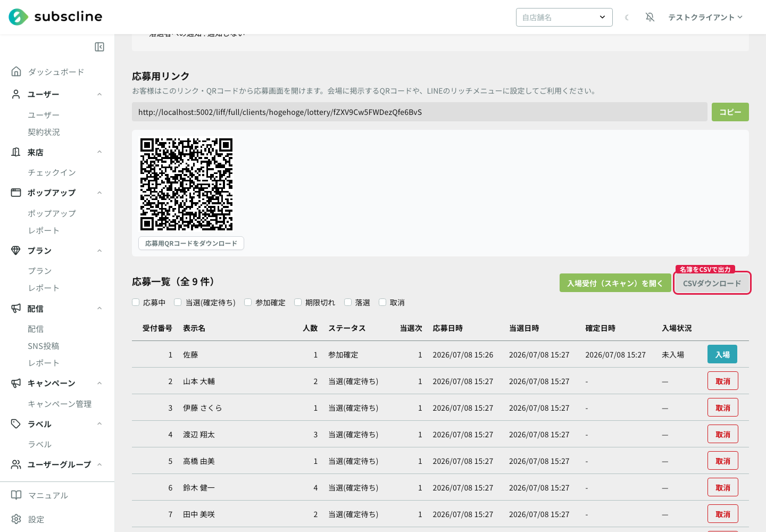Collapse the sidebar with the panel icon
This screenshot has height=532, width=766.
pos(99,47)
